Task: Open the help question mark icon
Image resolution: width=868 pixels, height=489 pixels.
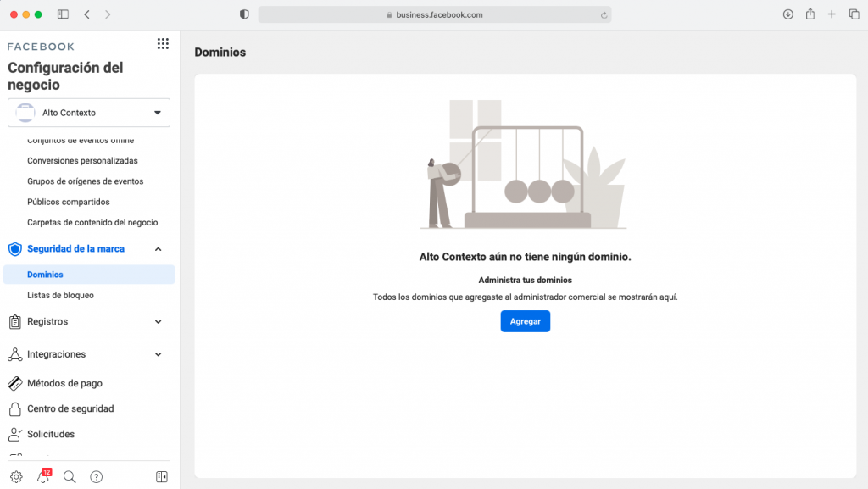Action: pyautogui.click(x=96, y=476)
